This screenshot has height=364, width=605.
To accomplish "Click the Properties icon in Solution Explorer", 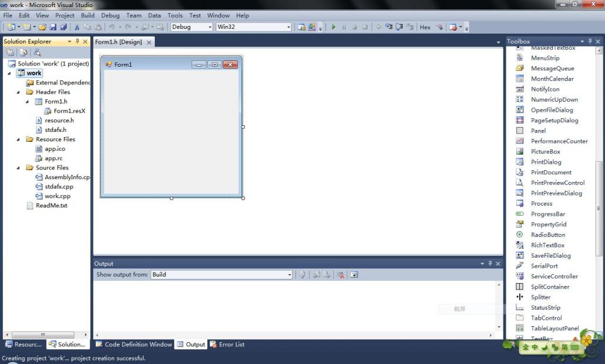I will pos(10,53).
